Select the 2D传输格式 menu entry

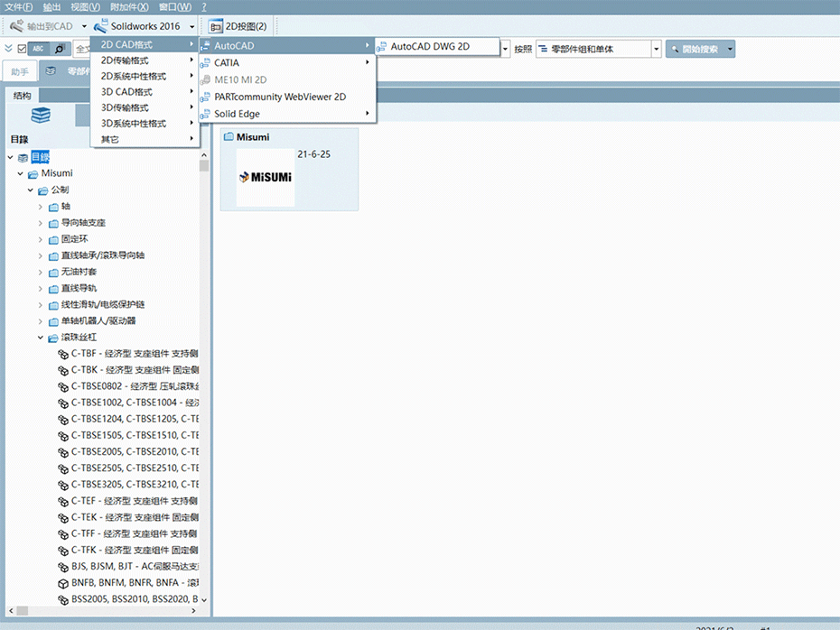point(145,60)
